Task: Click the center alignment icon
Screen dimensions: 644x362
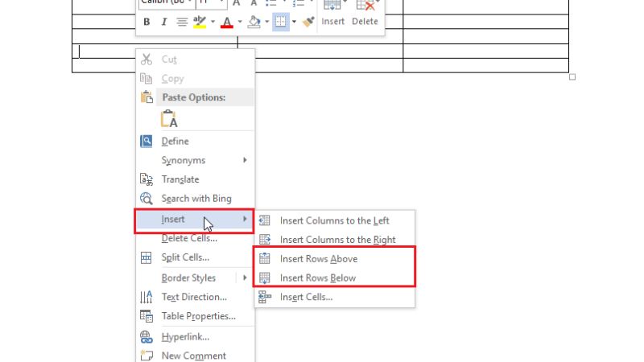Action: 182,22
